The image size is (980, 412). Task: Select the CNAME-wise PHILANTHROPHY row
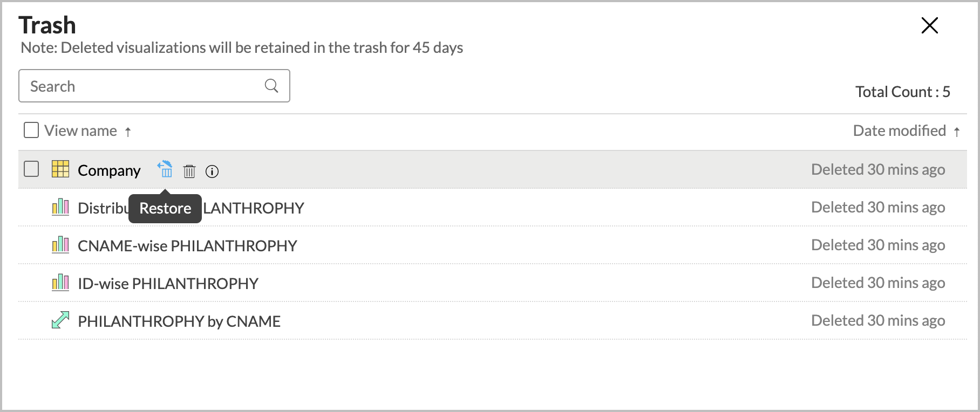(x=492, y=245)
